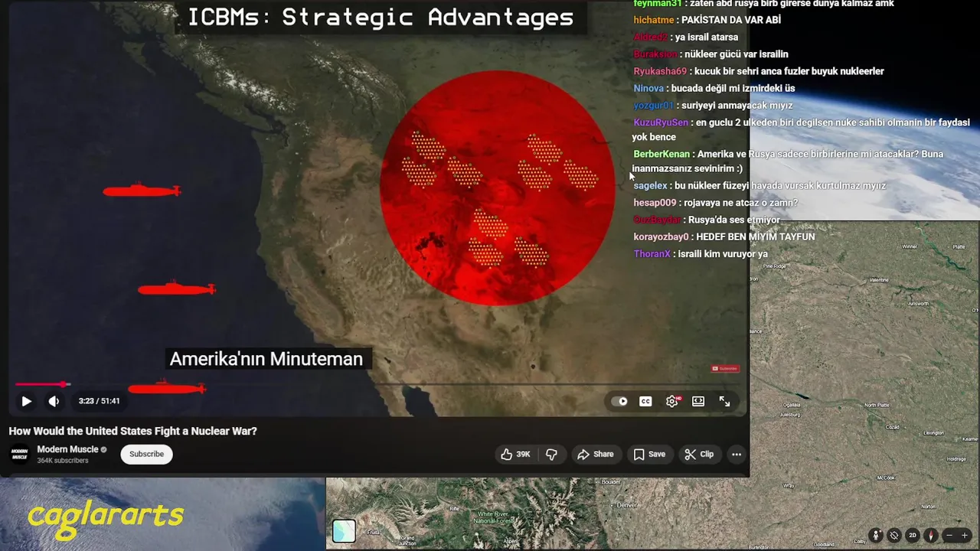Click the Boulder label on the map

point(610,482)
